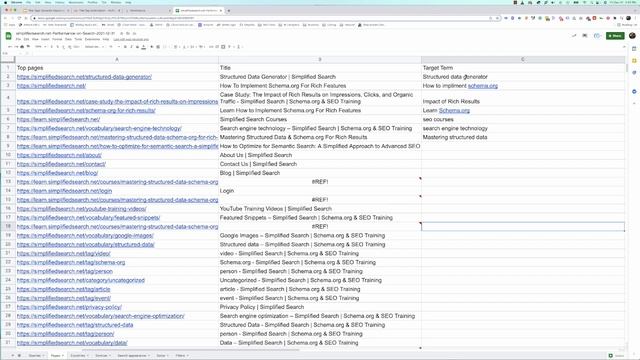640x360 pixels.
Task: Click the green Share button
Action: (x=615, y=36)
